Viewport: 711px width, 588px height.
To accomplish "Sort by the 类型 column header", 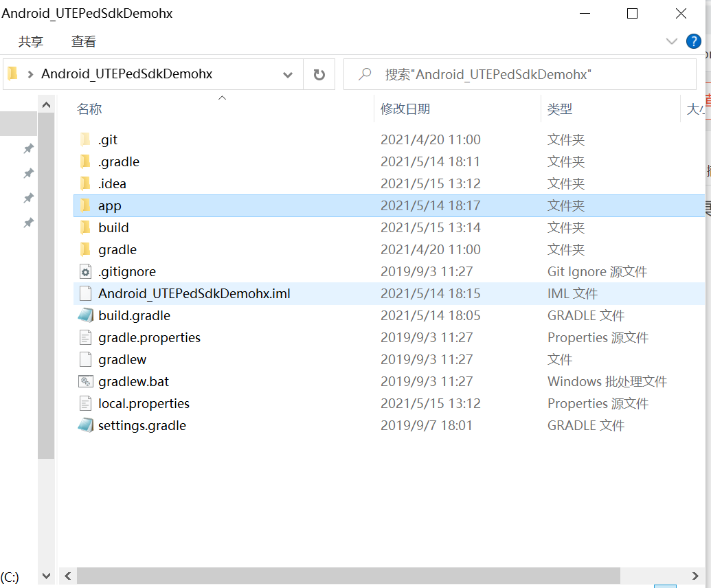I will [560, 109].
